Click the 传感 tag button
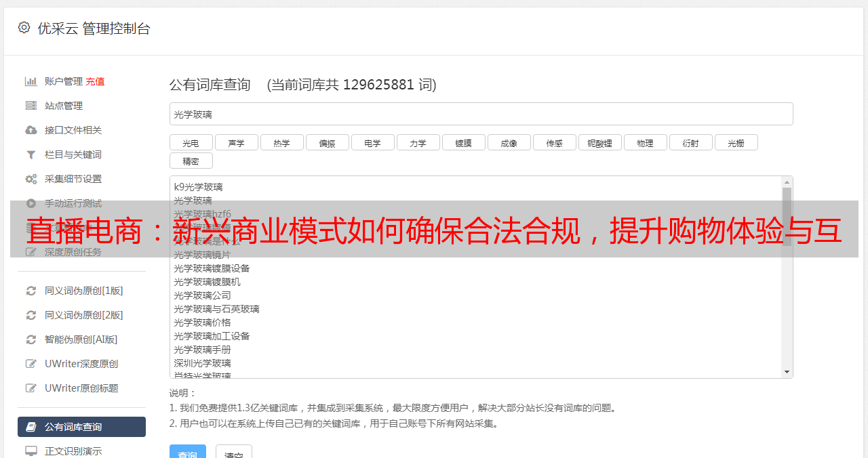Image resolution: width=868 pixels, height=458 pixels. [x=555, y=142]
